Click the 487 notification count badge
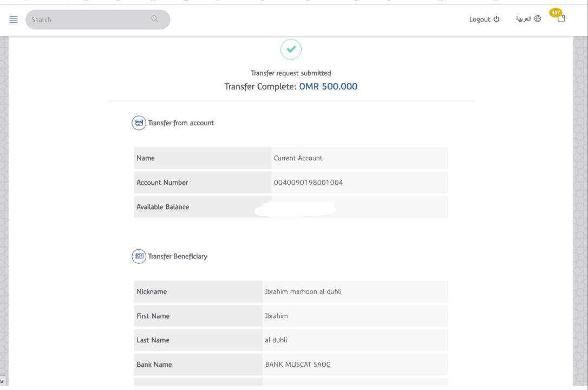 [556, 12]
